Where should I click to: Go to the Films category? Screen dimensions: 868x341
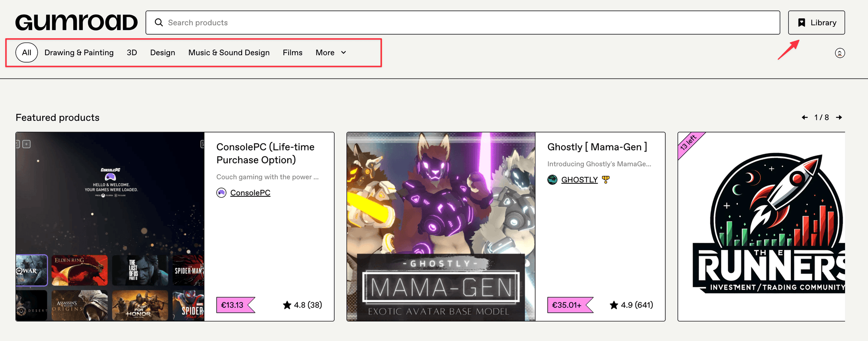pyautogui.click(x=293, y=53)
